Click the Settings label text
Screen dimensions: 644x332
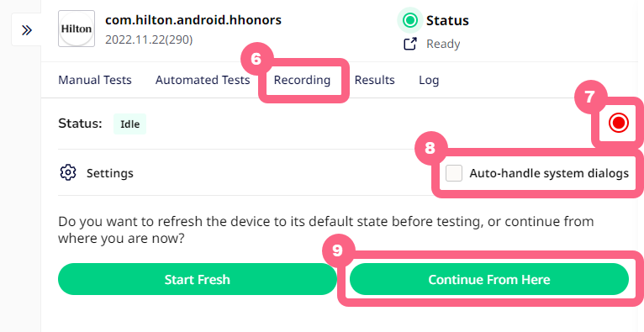tap(109, 173)
